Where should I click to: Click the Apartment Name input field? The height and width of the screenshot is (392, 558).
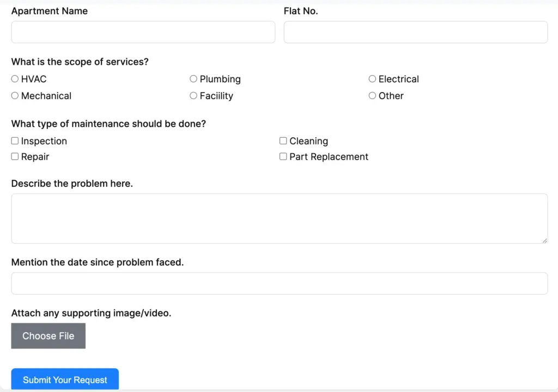143,32
